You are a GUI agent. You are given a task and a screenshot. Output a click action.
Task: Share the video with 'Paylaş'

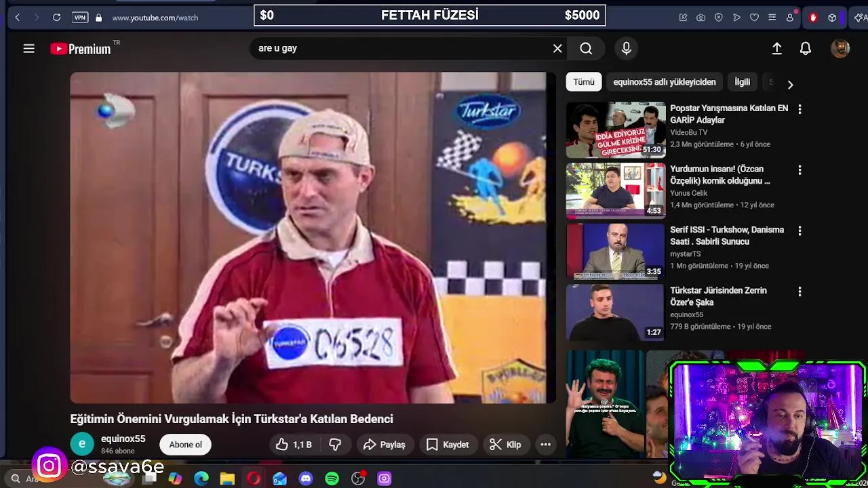384,445
